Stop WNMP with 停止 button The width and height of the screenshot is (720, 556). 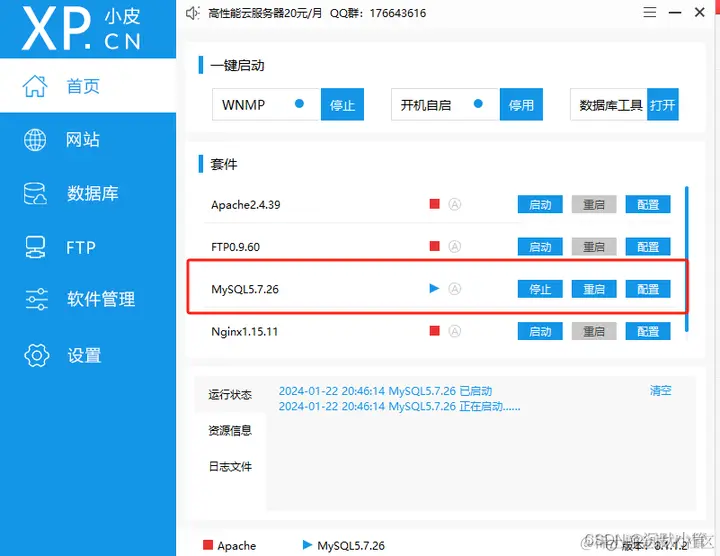[342, 105]
